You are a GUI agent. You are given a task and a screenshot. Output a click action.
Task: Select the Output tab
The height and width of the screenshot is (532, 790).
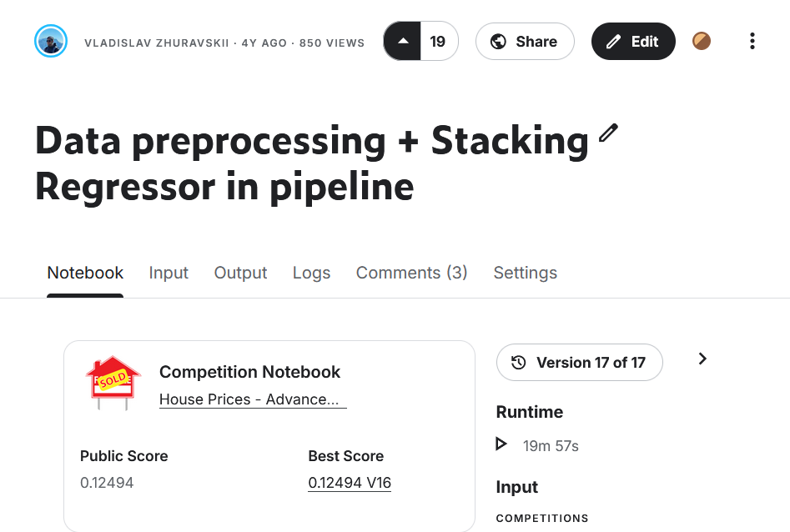tap(240, 273)
